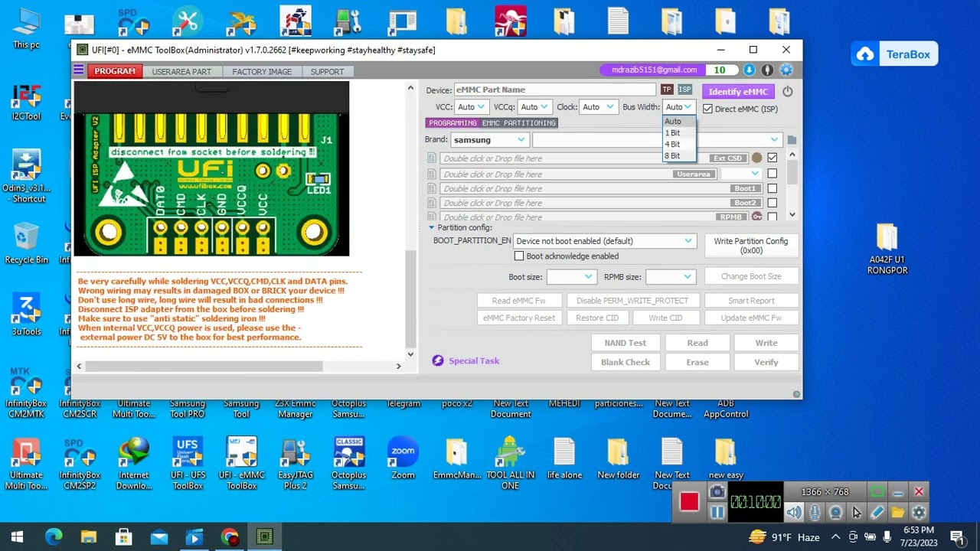
Task: Switch to USERAREA PART tab
Action: (x=181, y=71)
